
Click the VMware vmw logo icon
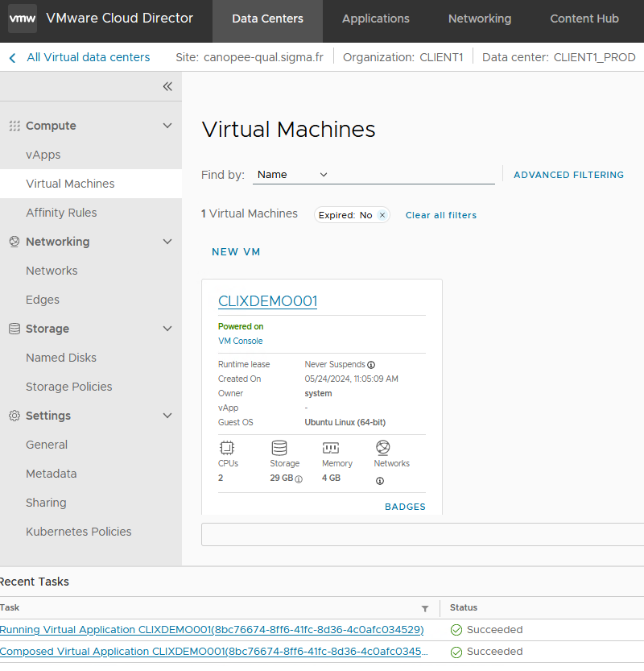coord(22,19)
